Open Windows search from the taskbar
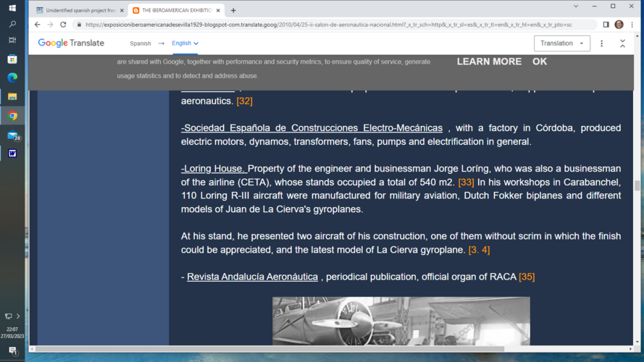The height and width of the screenshot is (362, 644). tap(12, 24)
